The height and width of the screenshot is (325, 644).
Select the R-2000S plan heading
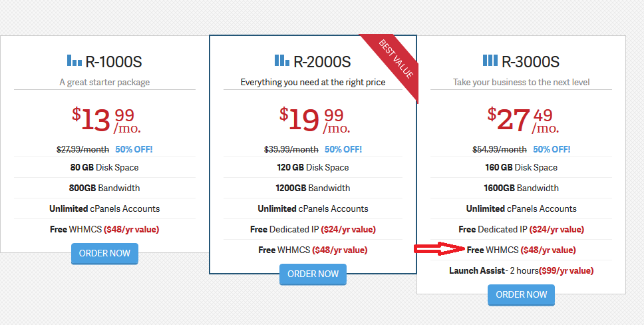(x=322, y=63)
